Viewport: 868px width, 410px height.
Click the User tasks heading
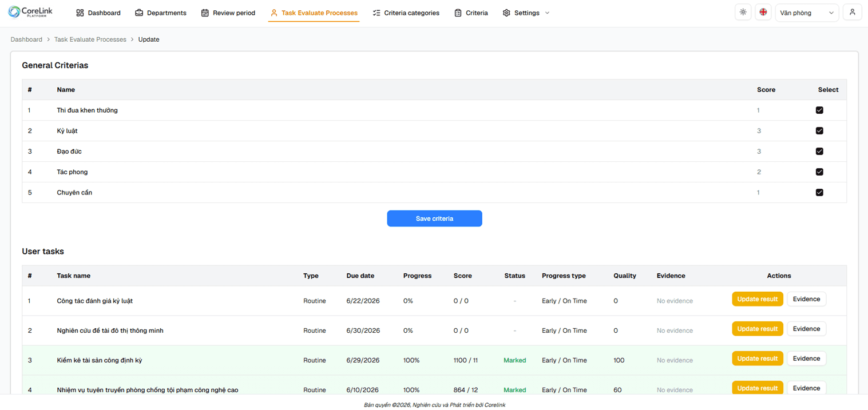click(x=43, y=251)
